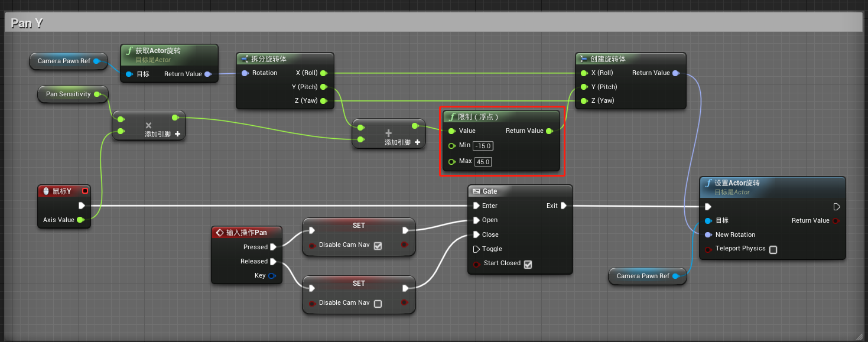
Task: Click the clamp node Value input pin
Action: pyautogui.click(x=452, y=131)
